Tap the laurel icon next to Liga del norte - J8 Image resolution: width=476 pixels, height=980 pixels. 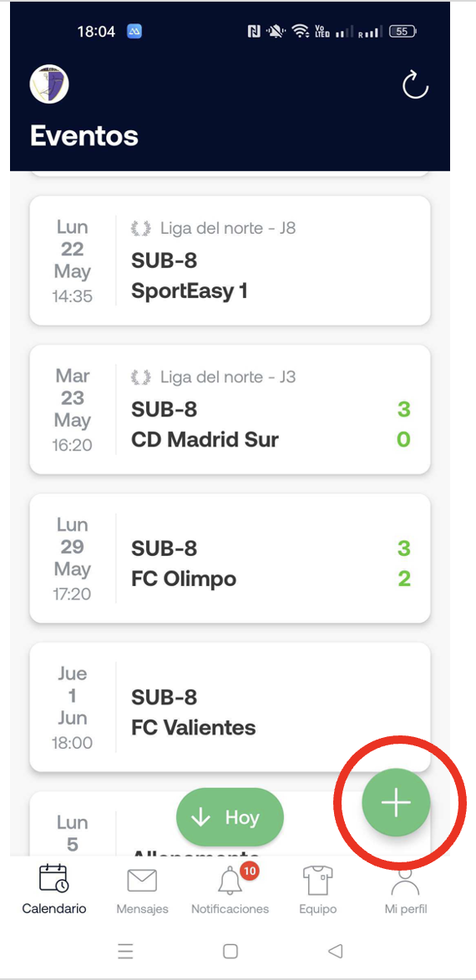pyautogui.click(x=141, y=229)
